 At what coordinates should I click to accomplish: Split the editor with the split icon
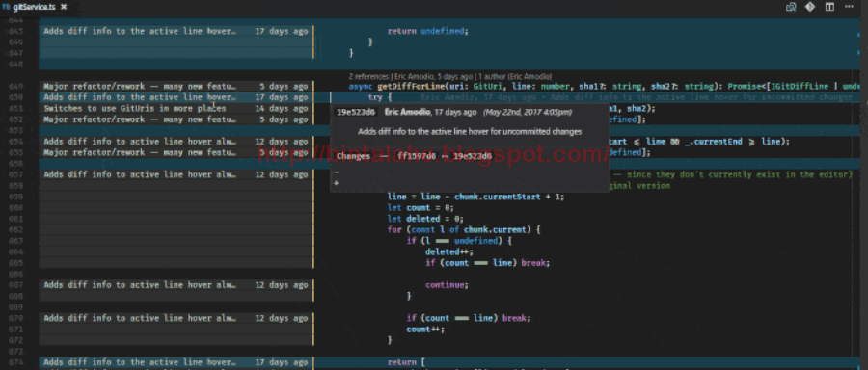coord(829,7)
